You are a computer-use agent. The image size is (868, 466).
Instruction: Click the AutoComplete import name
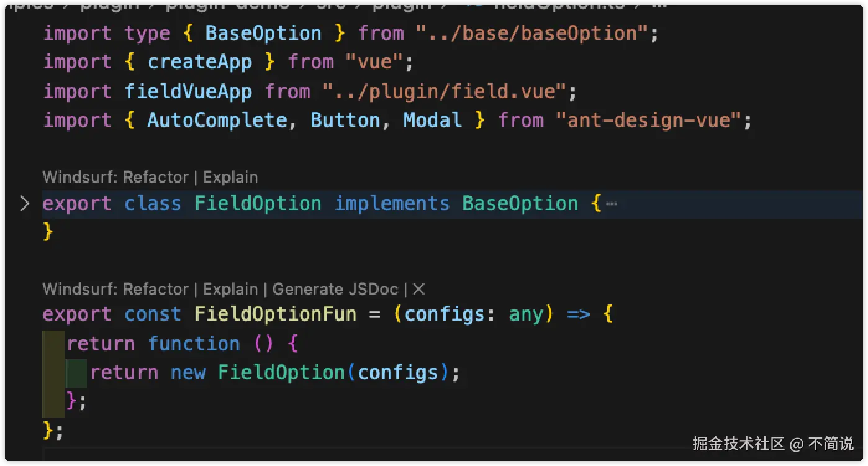coord(217,120)
